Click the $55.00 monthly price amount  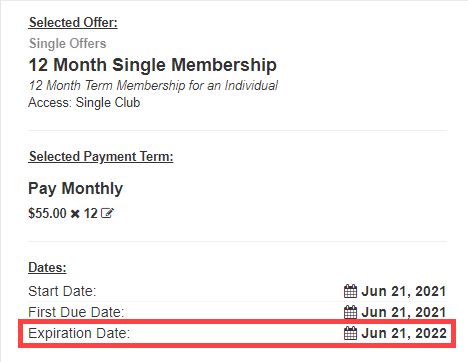pyautogui.click(x=47, y=213)
